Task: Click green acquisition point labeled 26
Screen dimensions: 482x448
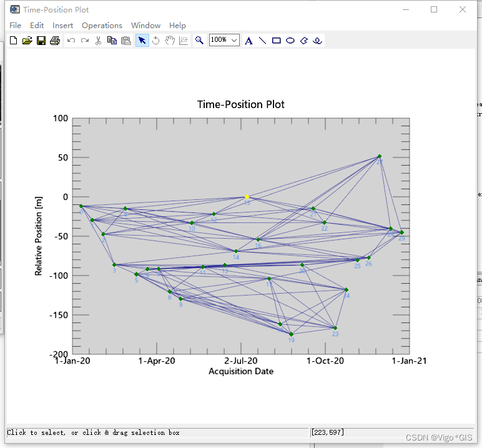Action: pos(368,257)
